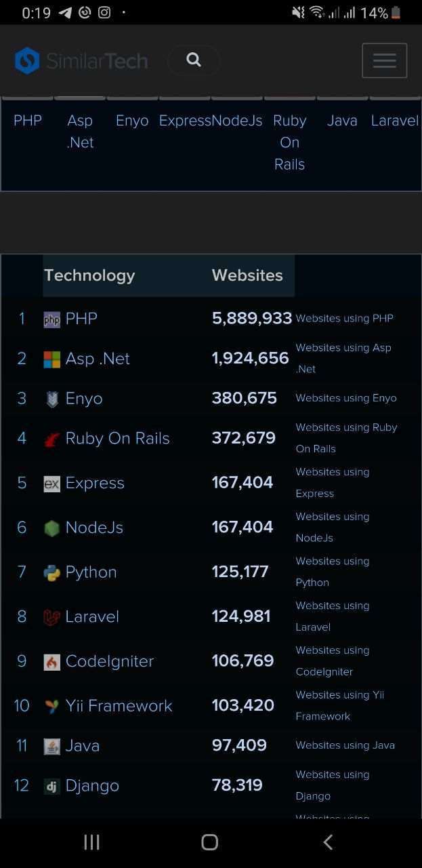Click the Java coffee cup icon
Viewport: 422px width, 868px height.
coord(52,747)
